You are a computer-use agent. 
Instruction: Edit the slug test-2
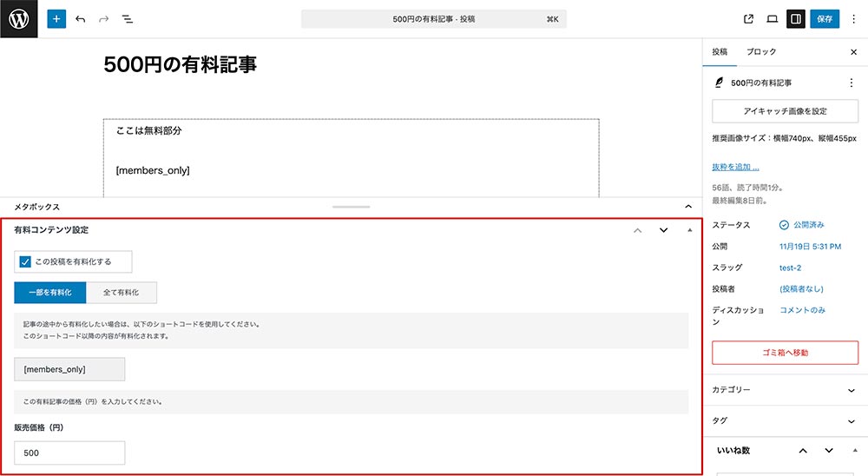point(791,268)
